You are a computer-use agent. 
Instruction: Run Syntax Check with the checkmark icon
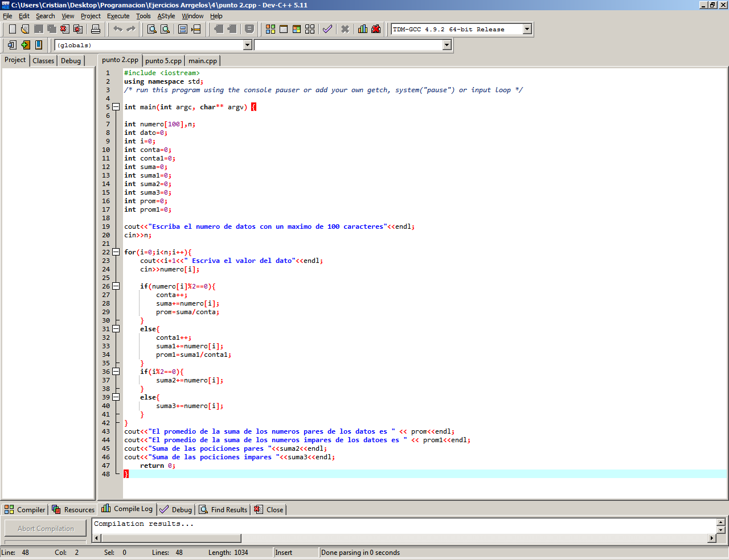(x=327, y=29)
